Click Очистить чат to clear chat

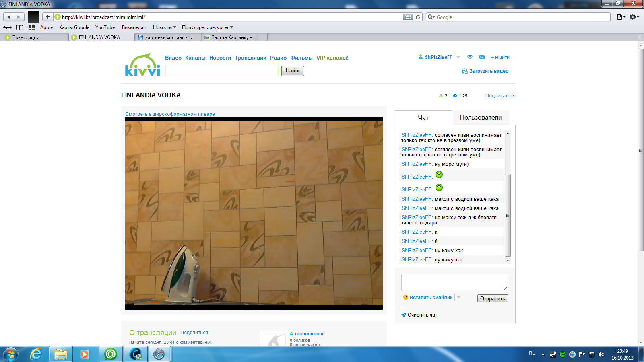pos(422,315)
